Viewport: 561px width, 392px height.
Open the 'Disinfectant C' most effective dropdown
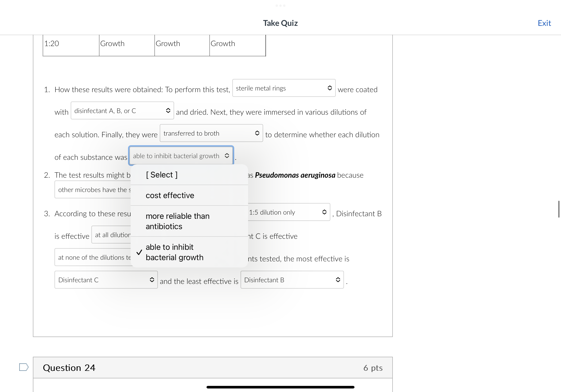click(x=106, y=280)
